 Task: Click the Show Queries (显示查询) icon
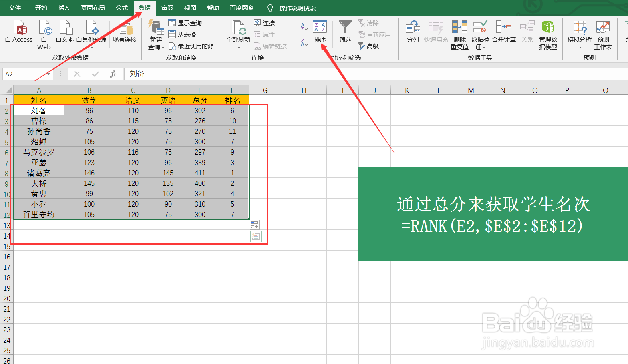[x=172, y=23]
